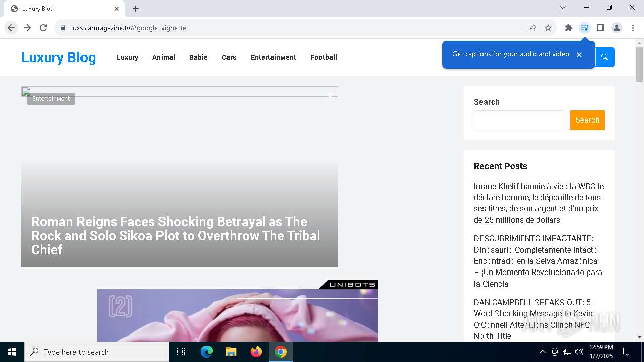Open the Babie navigation menu item
This screenshot has width=644, height=362.
point(198,57)
